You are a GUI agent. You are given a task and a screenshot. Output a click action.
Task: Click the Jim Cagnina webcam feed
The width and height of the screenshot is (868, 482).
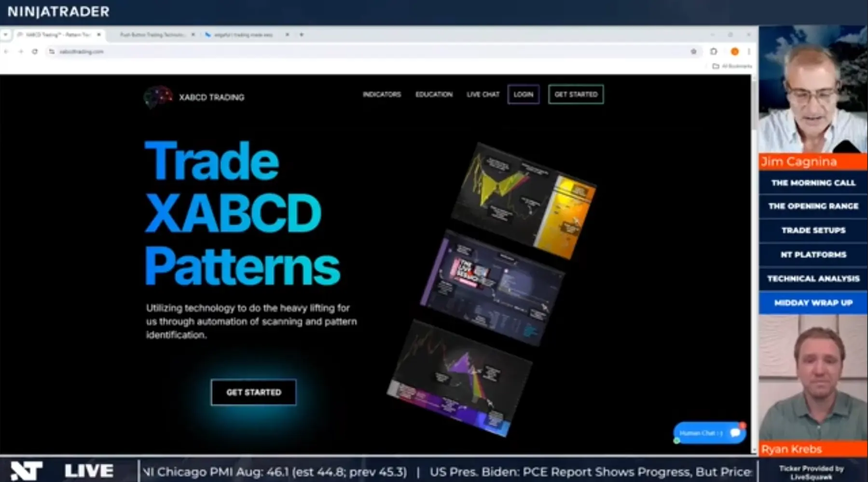[813, 90]
